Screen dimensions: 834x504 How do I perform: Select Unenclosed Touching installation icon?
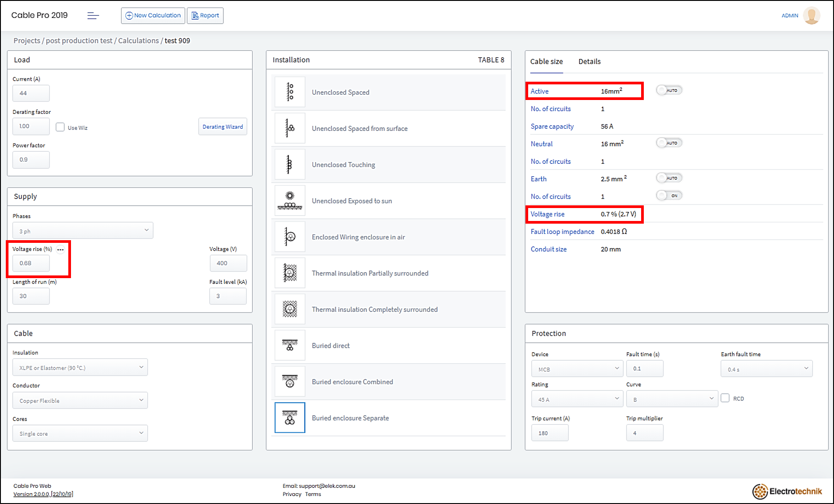pos(290,164)
